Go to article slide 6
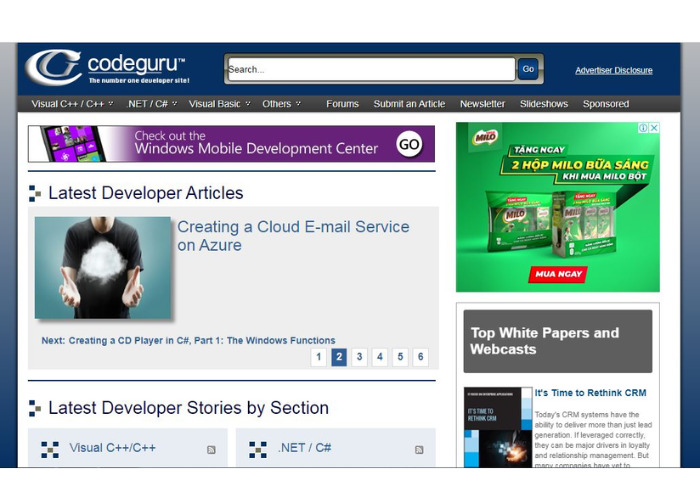 tap(421, 357)
